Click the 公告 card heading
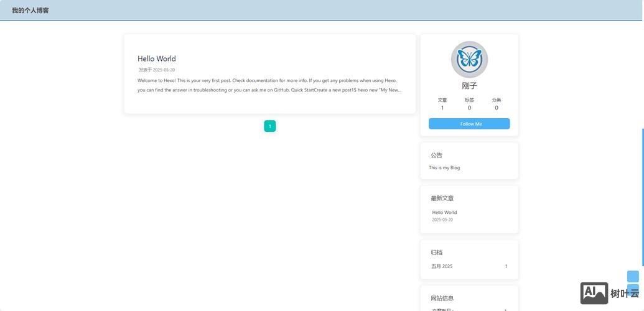The width and height of the screenshot is (644, 311). click(436, 155)
